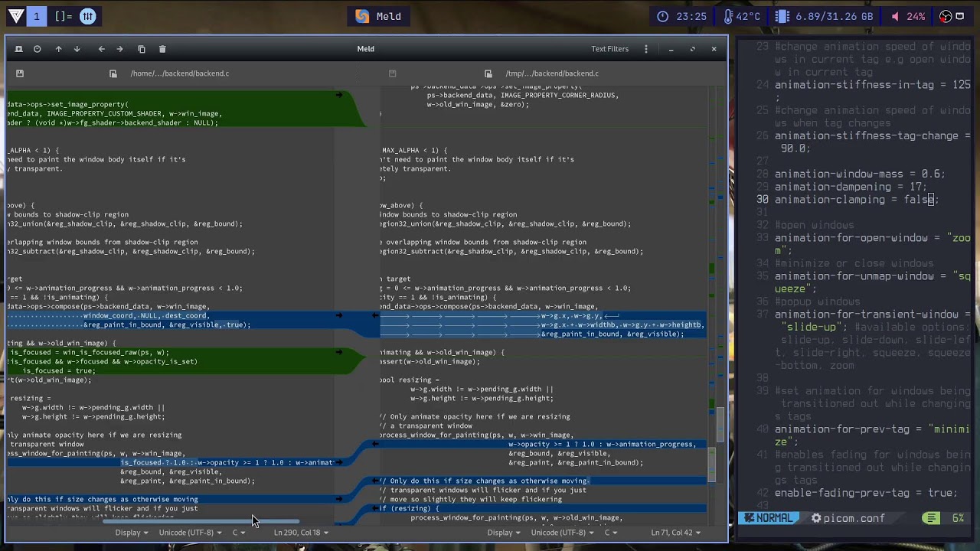Click the copy change icon in toolbar
This screenshot has height=551, width=980.
click(142, 49)
